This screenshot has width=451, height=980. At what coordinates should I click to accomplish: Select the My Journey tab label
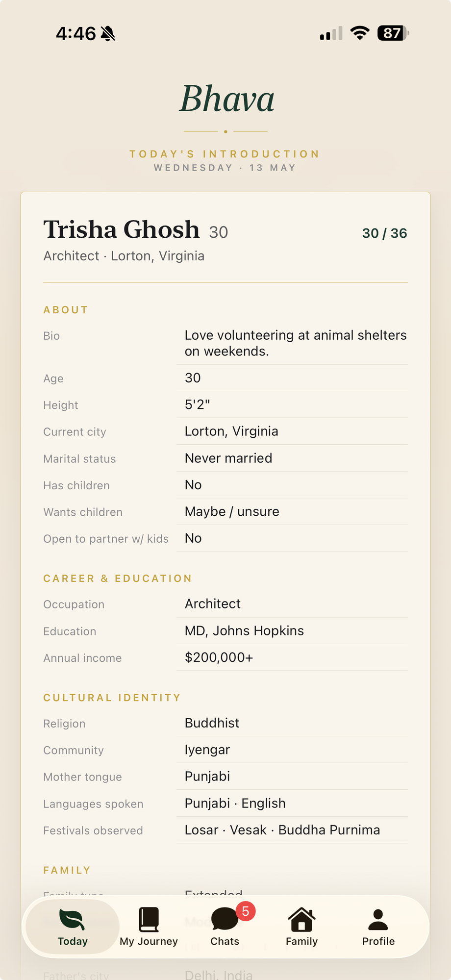[x=149, y=941]
